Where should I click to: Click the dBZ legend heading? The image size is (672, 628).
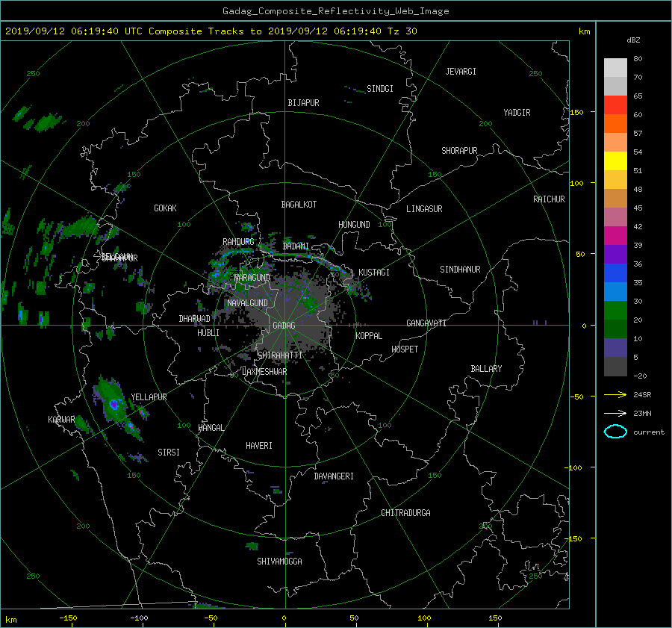tap(633, 40)
